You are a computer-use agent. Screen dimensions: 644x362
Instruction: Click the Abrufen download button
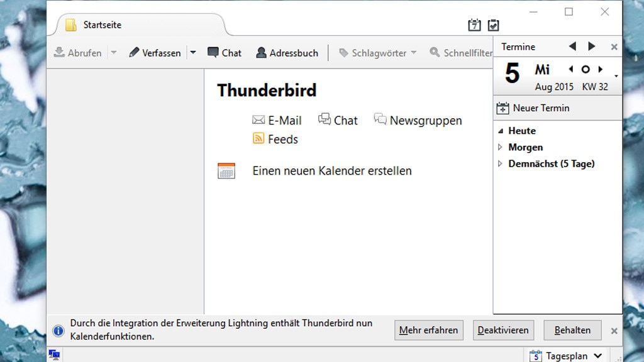[77, 53]
